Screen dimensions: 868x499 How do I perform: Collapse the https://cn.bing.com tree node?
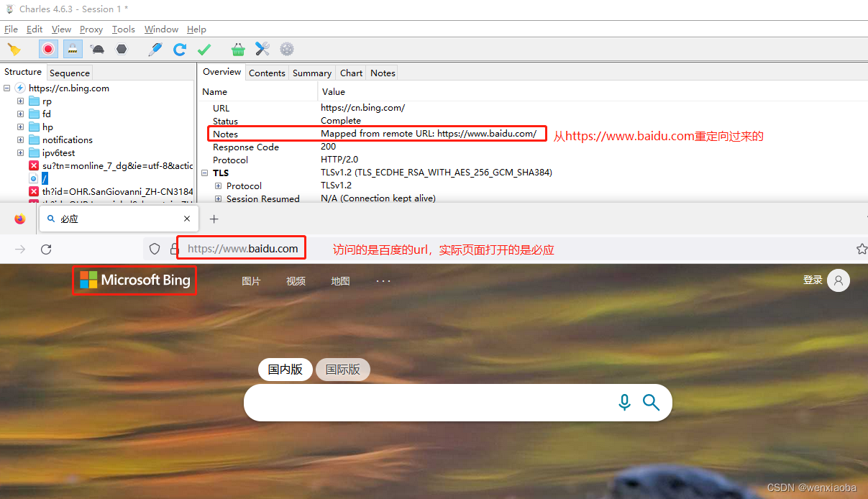(x=6, y=88)
